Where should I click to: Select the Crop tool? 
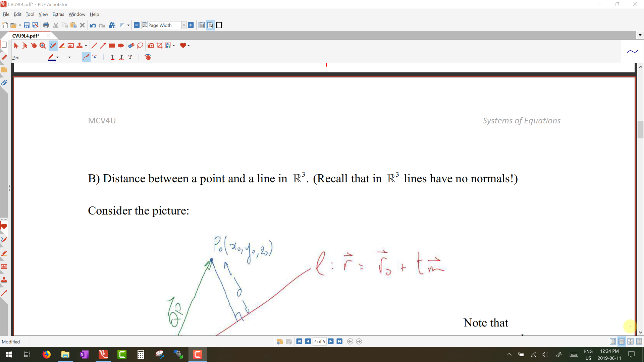coord(160,46)
